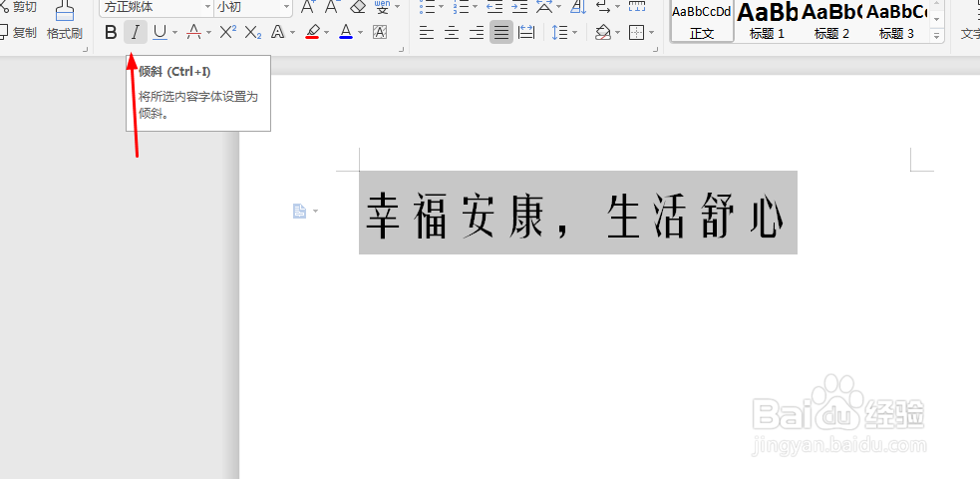Open the text effects dropdown arrow

point(292,33)
